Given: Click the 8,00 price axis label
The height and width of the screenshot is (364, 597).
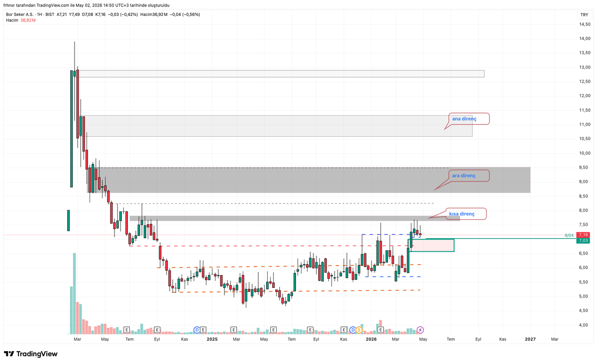Looking at the screenshot, I should [584, 210].
